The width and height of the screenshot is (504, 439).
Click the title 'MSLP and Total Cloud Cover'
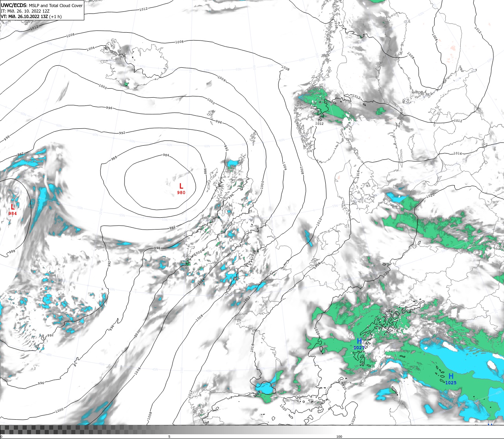coord(56,6)
